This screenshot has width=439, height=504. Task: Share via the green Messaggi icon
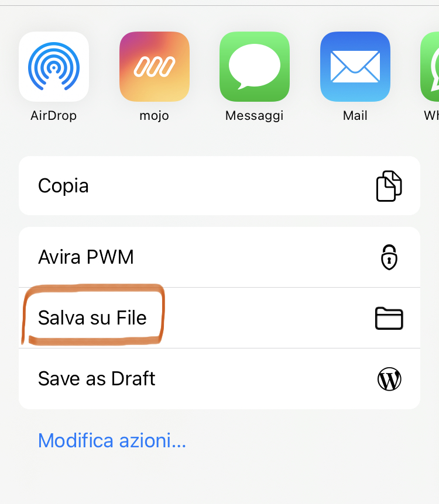pyautogui.click(x=255, y=67)
